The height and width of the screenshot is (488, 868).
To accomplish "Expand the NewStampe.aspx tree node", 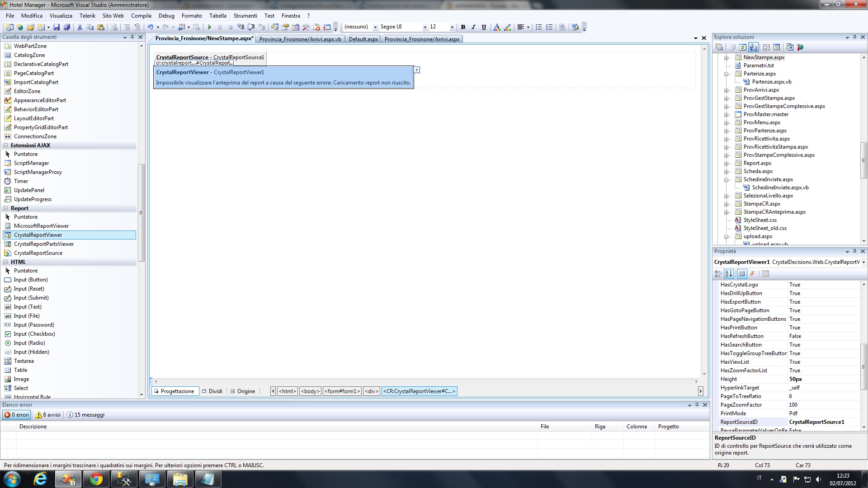I will pyautogui.click(x=726, y=58).
